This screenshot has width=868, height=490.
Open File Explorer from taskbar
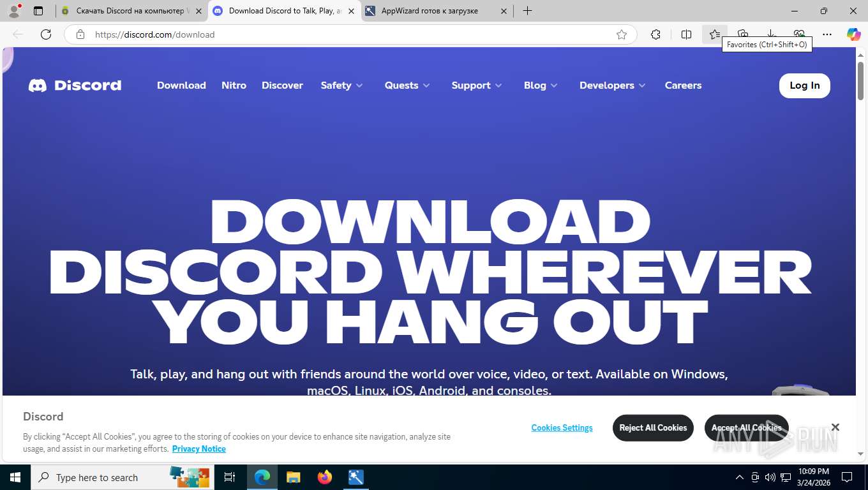coord(293,477)
